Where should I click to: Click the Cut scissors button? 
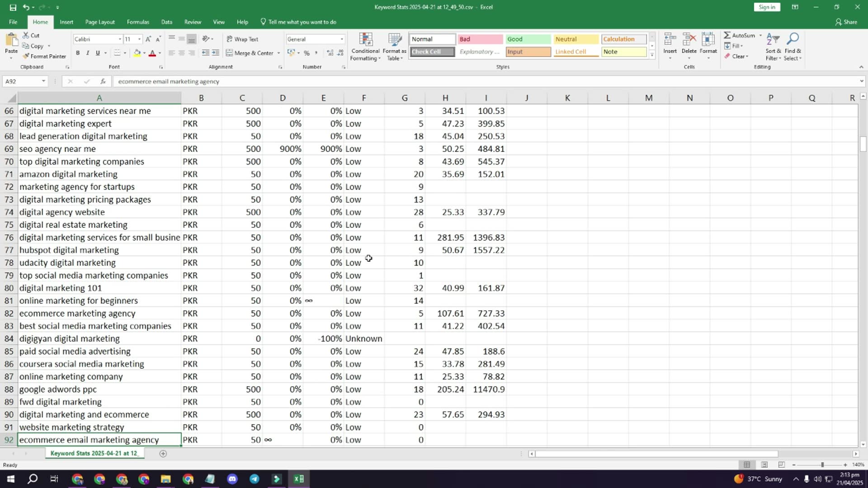click(x=31, y=35)
